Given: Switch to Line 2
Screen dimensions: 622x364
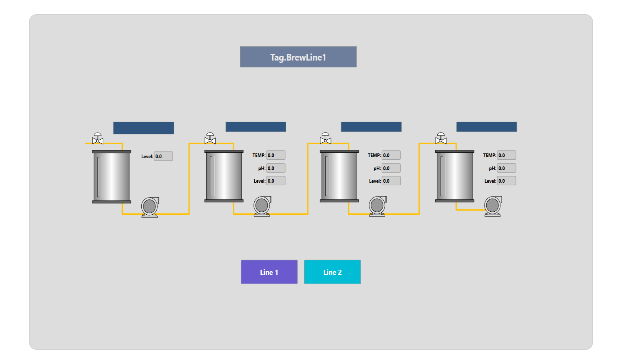Looking at the screenshot, I should [332, 272].
